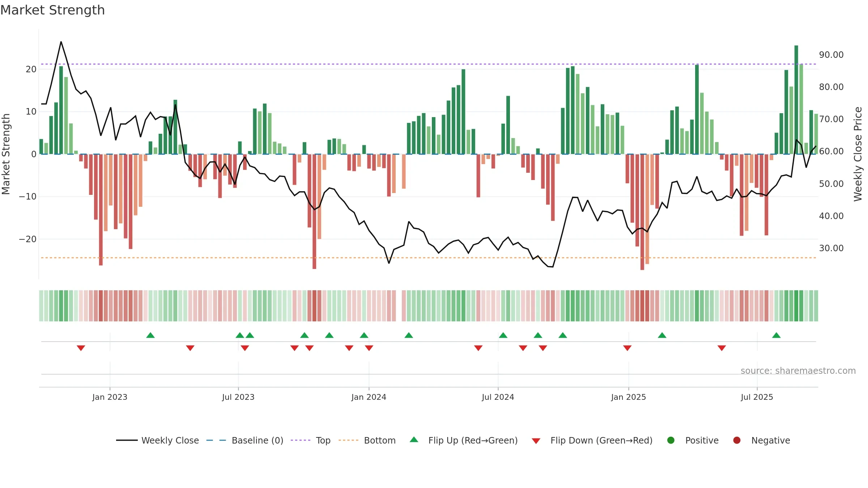Click the first red flip-down triangle before Jan 2023

[81, 348]
